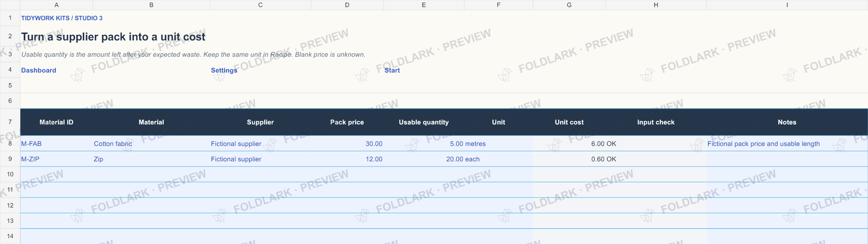Select the Notes header cell
The width and height of the screenshot is (868, 244).
pos(787,122)
